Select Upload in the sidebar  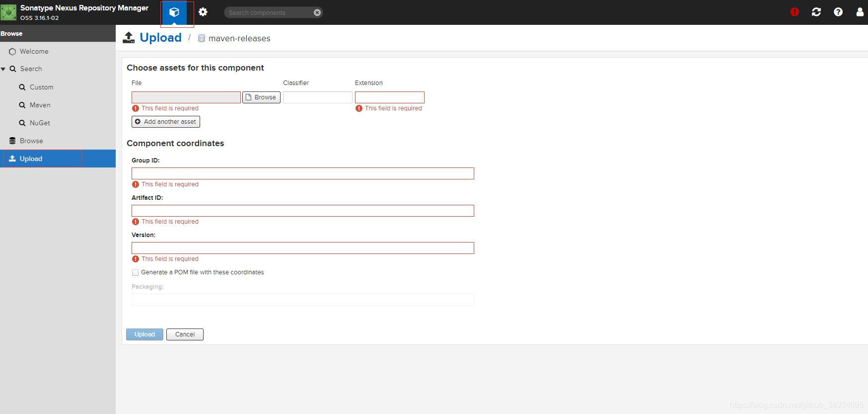point(58,159)
